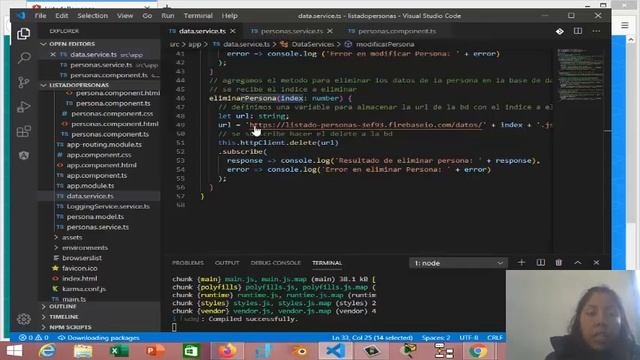The width and height of the screenshot is (640, 360).
Task: Switch to the Debug Console tab
Action: tap(276, 262)
